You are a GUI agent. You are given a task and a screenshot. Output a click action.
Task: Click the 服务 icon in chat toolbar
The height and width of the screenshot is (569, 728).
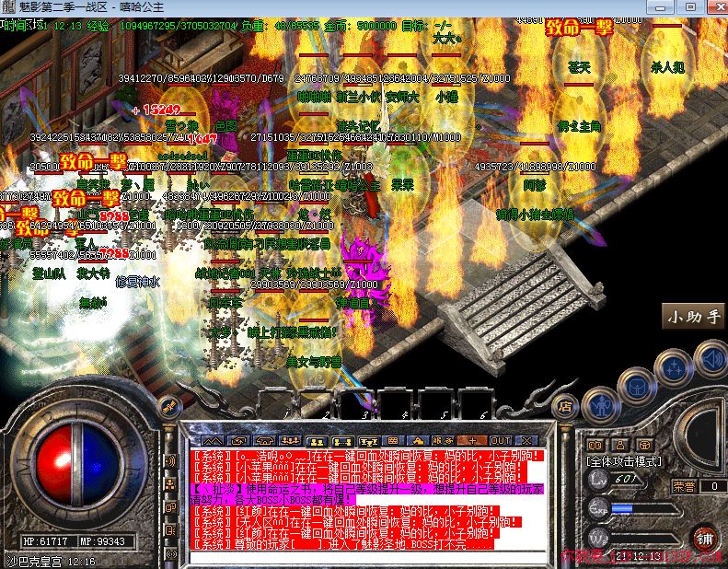point(444,440)
